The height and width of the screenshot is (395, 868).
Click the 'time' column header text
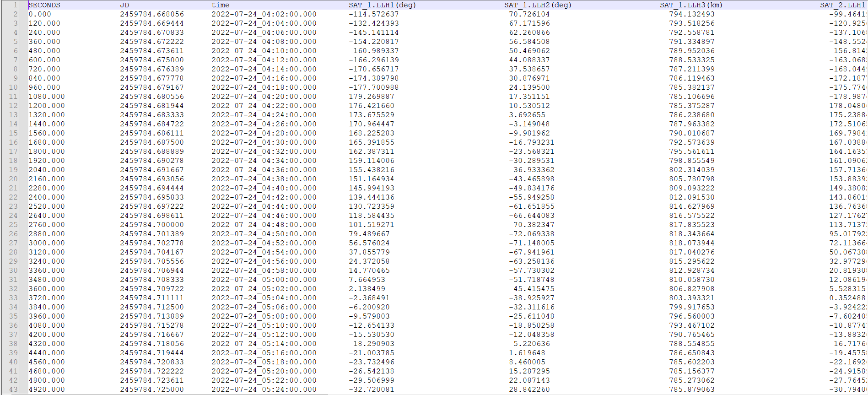click(x=220, y=5)
